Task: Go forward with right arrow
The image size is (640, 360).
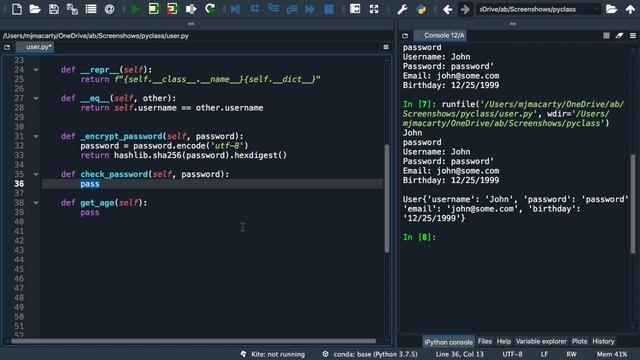Action: click(x=465, y=9)
